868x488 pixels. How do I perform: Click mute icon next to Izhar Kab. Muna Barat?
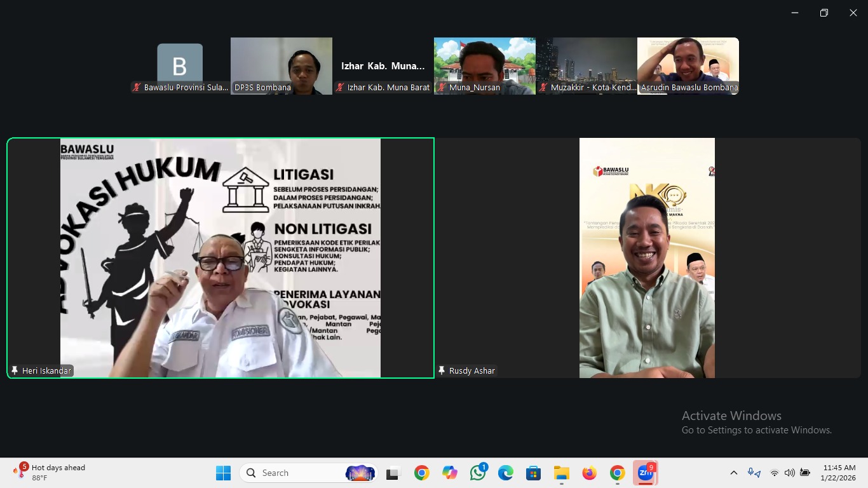tap(338, 87)
